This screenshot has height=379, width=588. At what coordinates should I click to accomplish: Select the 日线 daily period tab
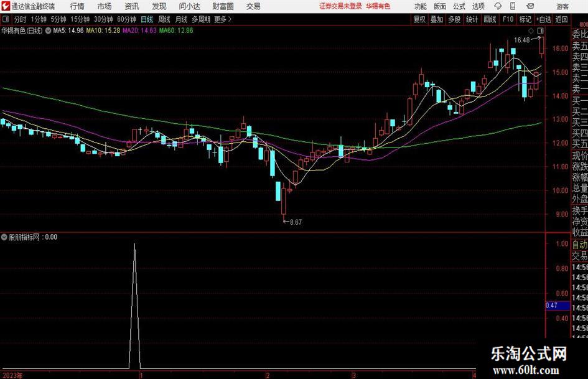click(x=147, y=19)
